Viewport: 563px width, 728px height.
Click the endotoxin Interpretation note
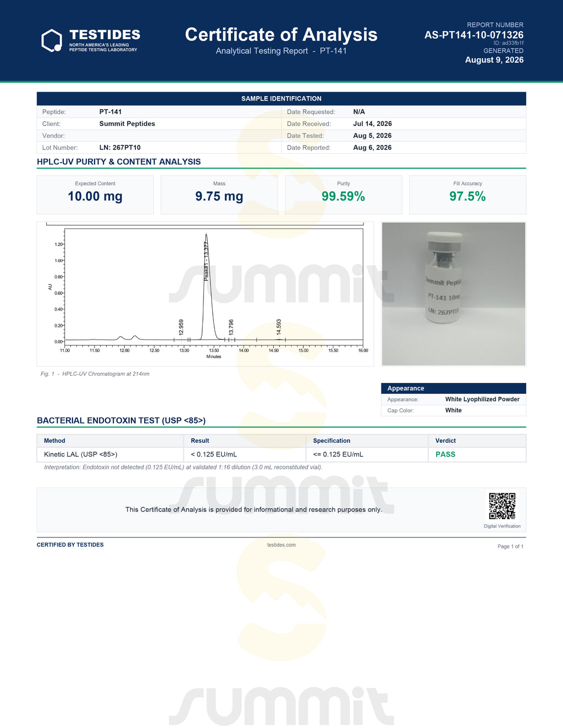(x=183, y=467)
